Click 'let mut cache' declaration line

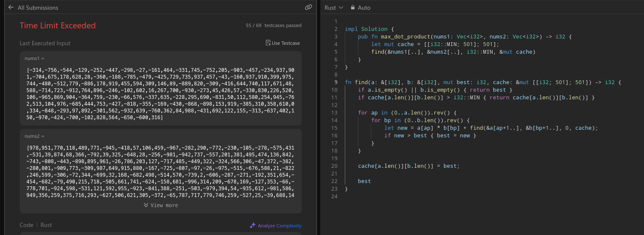click(436, 44)
